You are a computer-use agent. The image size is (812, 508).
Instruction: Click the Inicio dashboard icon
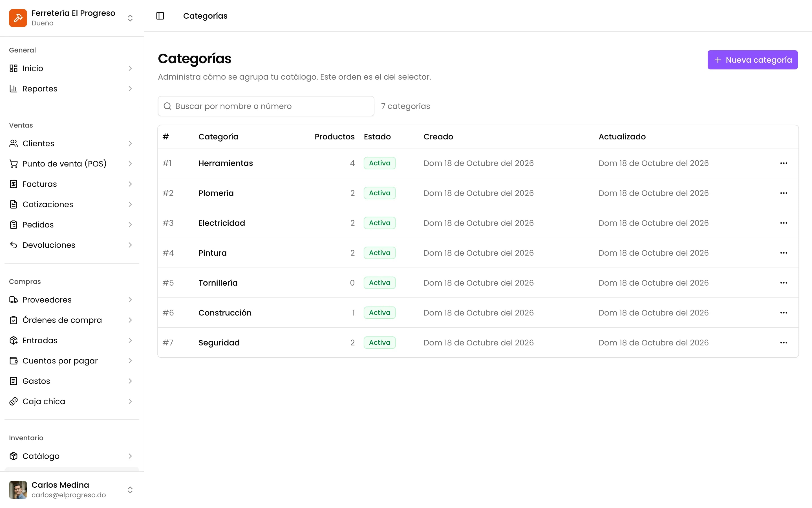pyautogui.click(x=14, y=68)
